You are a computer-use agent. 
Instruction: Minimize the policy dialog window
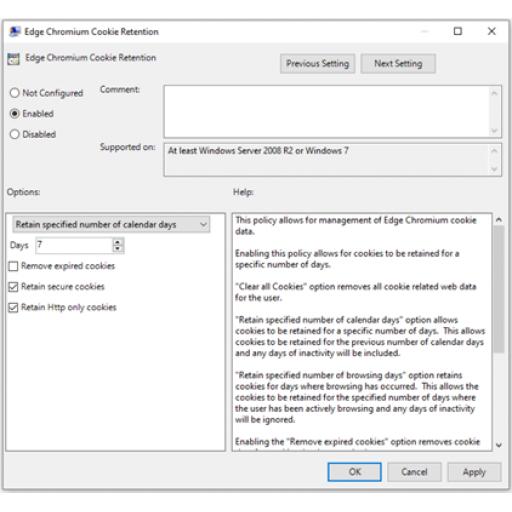coord(424,31)
